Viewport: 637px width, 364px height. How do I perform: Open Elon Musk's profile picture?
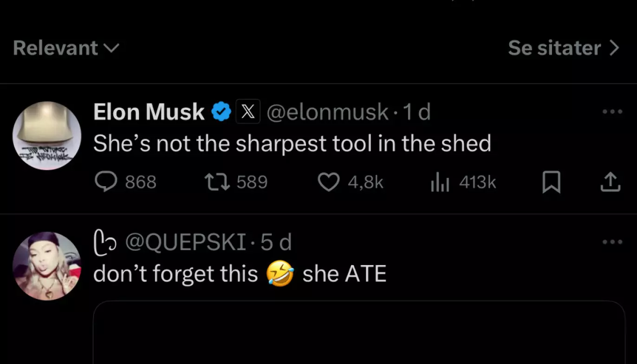47,136
